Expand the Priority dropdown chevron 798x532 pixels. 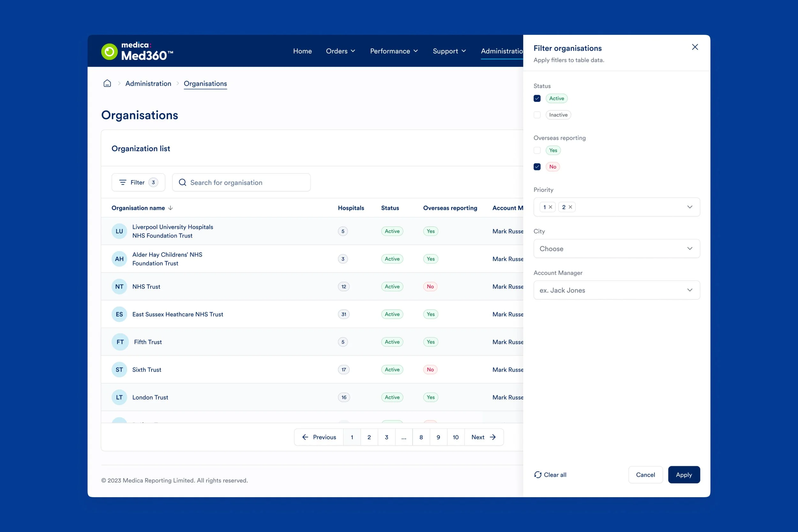(689, 207)
